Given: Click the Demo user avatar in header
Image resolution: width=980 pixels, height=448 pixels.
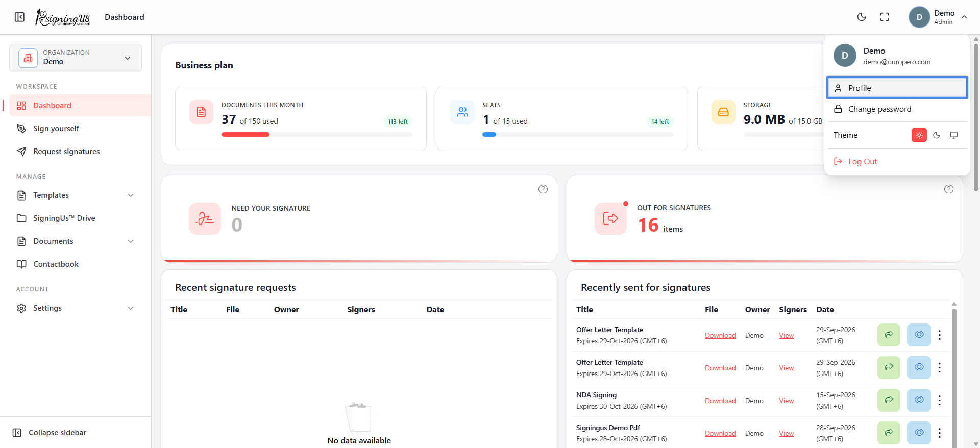Looking at the screenshot, I should click(x=919, y=17).
